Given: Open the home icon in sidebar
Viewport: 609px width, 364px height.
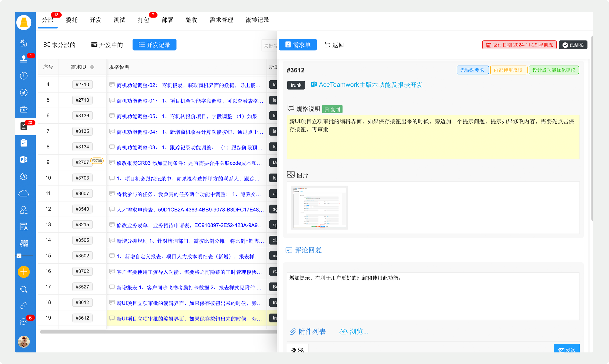Looking at the screenshot, I should [x=24, y=43].
